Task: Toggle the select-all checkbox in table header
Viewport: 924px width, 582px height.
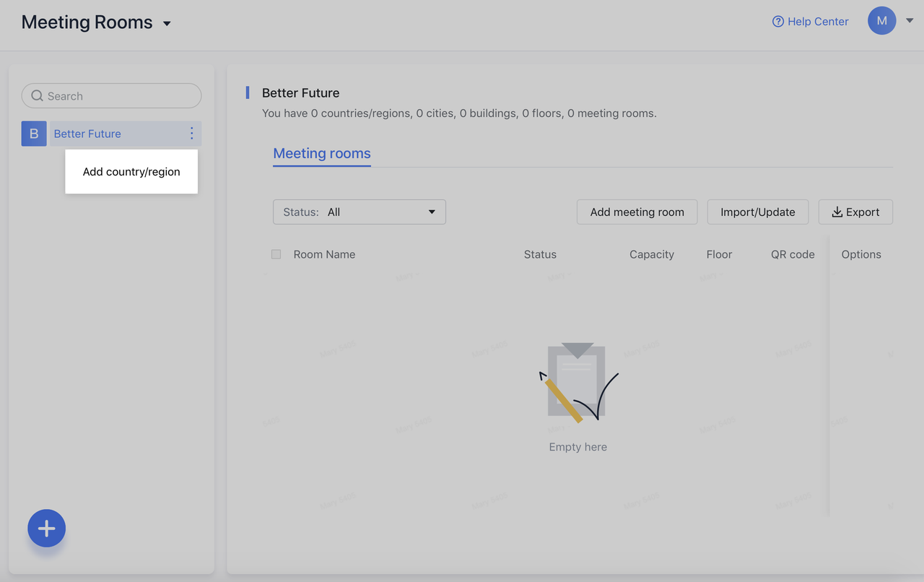Action: click(x=276, y=254)
